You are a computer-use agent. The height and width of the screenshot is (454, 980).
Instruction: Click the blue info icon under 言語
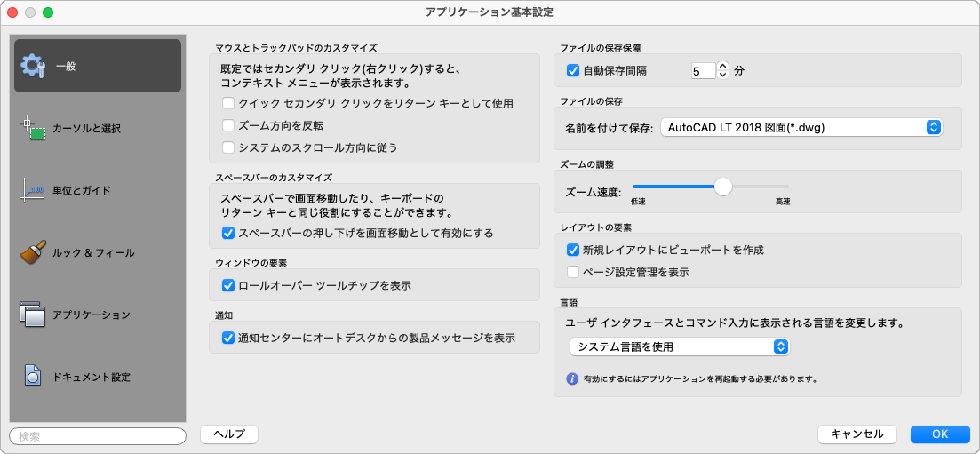point(573,378)
